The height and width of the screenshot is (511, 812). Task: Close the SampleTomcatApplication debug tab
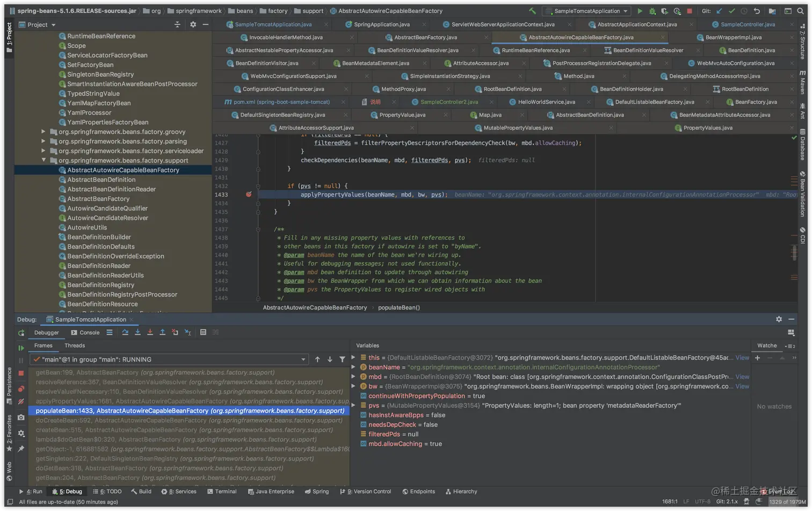[x=131, y=320]
